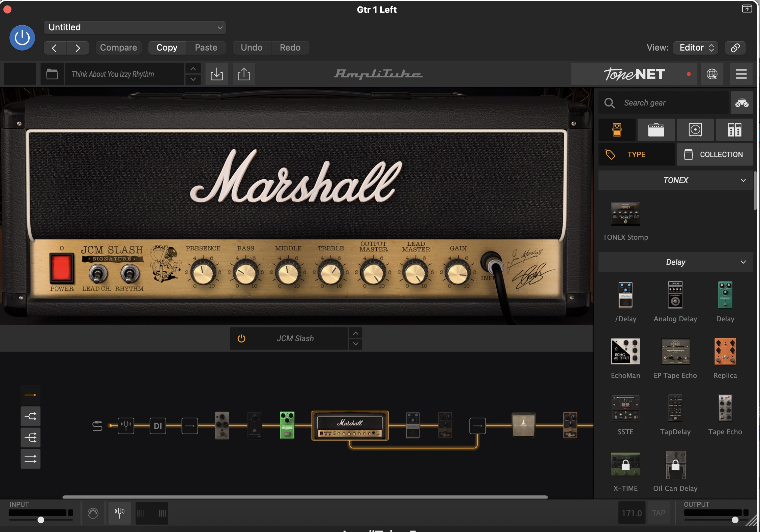This screenshot has width=760, height=532.
Task: Click the BASS knob
Action: pyautogui.click(x=246, y=272)
